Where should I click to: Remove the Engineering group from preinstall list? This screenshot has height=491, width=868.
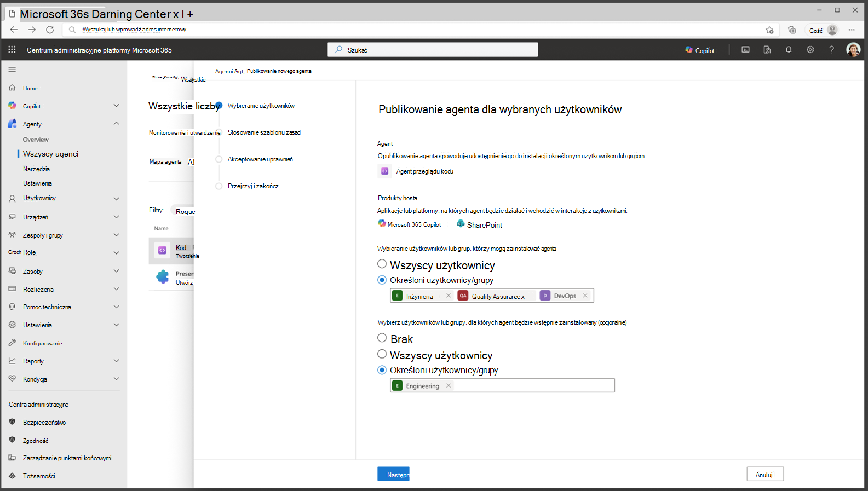pos(449,385)
